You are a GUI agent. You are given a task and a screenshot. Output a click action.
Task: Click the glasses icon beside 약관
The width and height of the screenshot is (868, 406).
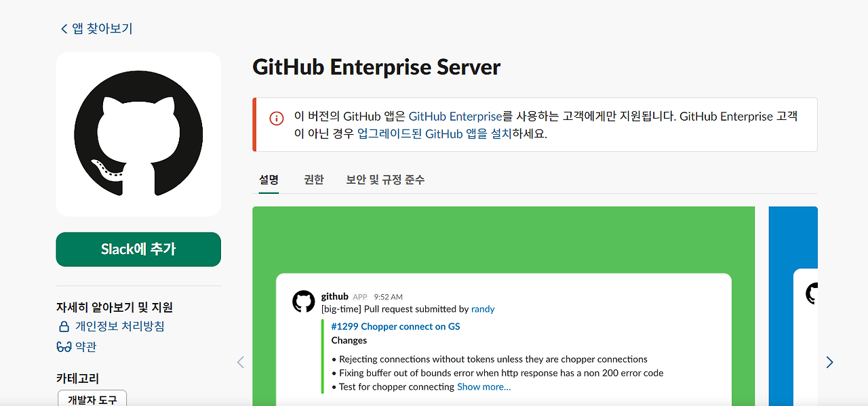(x=64, y=347)
